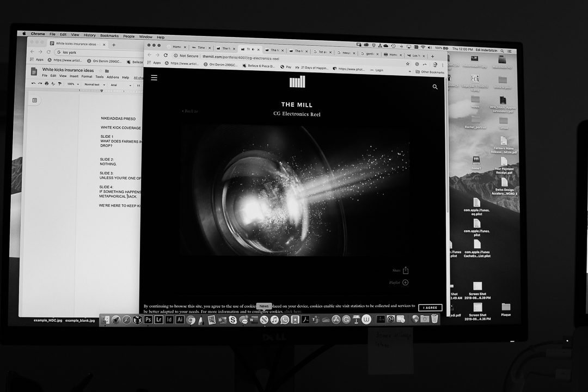Click Undo in Google Docs toolbar
Image resolution: width=588 pixels, height=392 pixels.
33,84
